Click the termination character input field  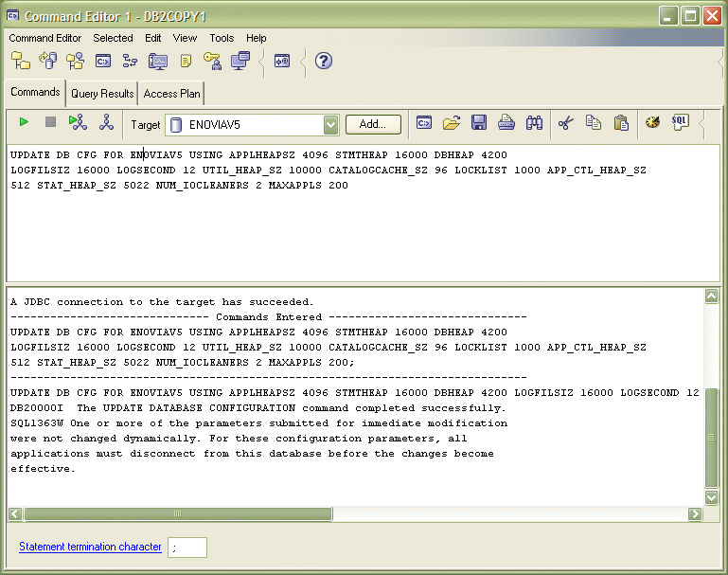tap(187, 548)
